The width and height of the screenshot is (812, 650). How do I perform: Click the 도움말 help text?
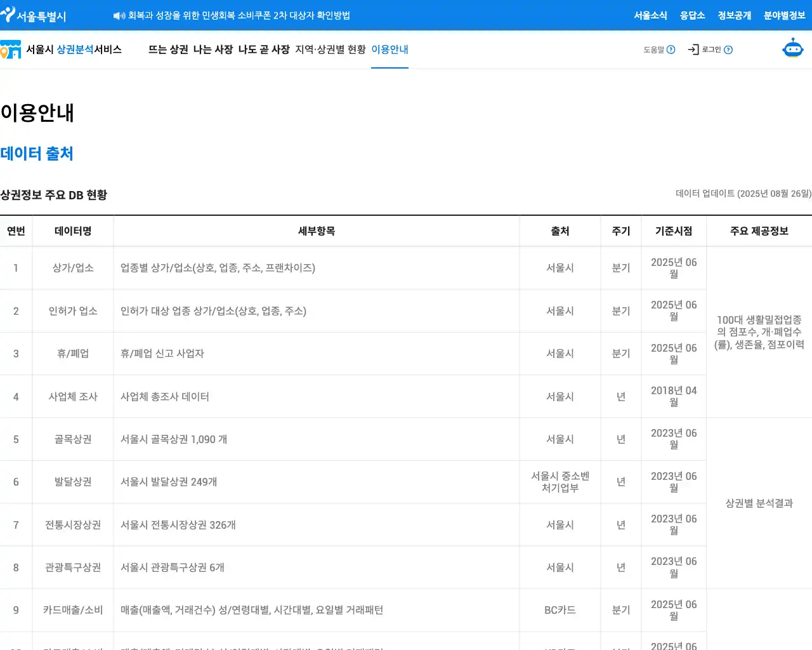point(653,50)
